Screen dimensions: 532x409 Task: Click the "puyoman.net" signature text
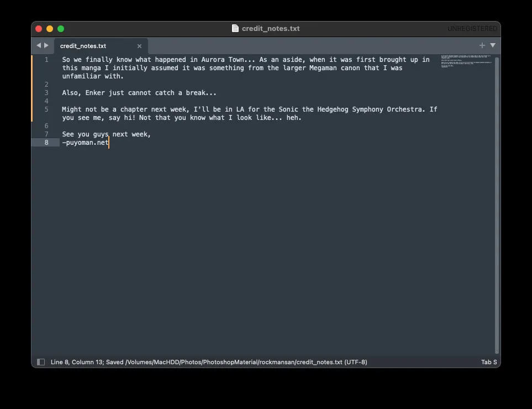(x=87, y=143)
